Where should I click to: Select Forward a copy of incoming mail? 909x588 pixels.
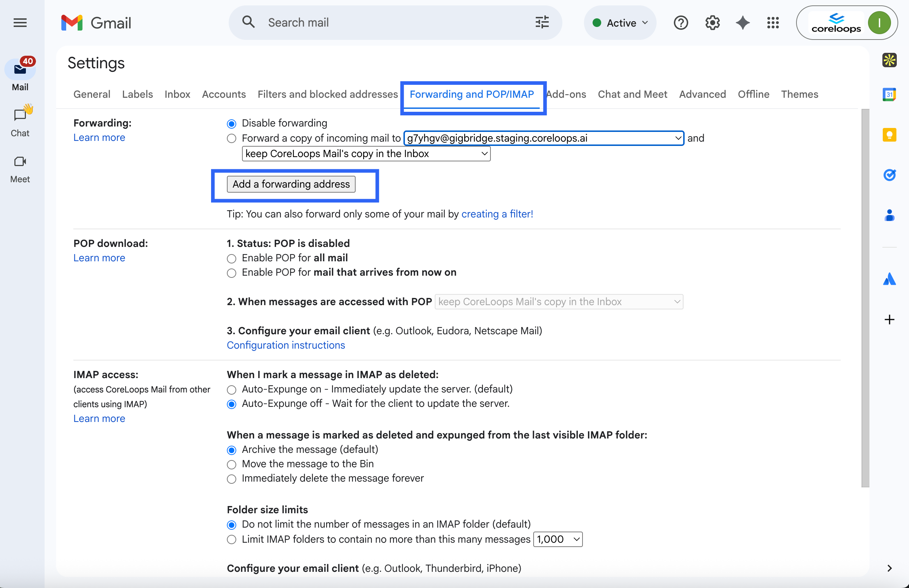(232, 139)
